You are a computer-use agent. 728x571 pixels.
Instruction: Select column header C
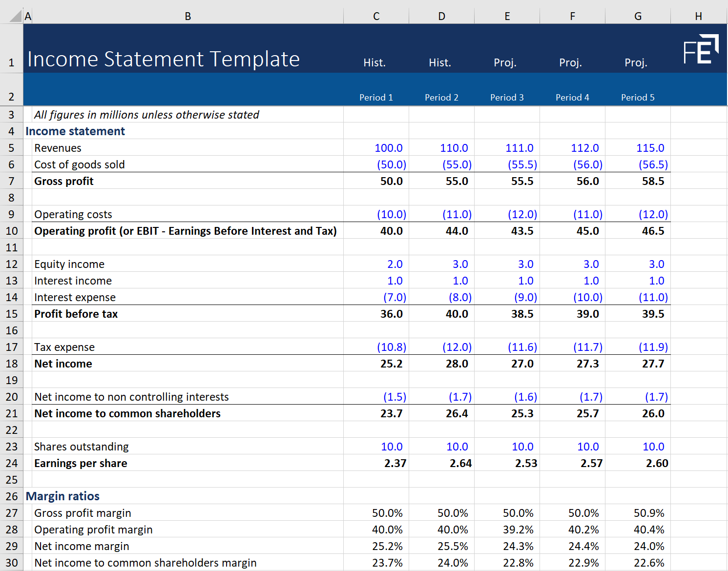(x=375, y=16)
